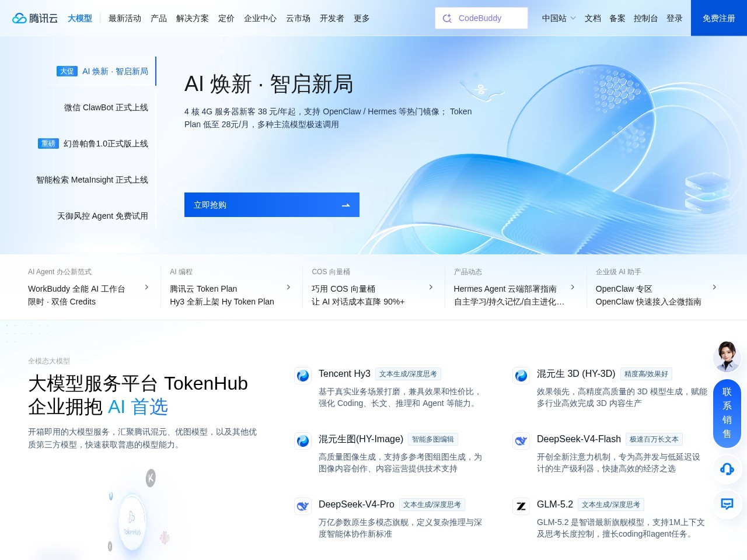The width and height of the screenshot is (747, 560).
Task: Select 智能检索 MetaInsight 正式上线 tab
Action: [92, 180]
